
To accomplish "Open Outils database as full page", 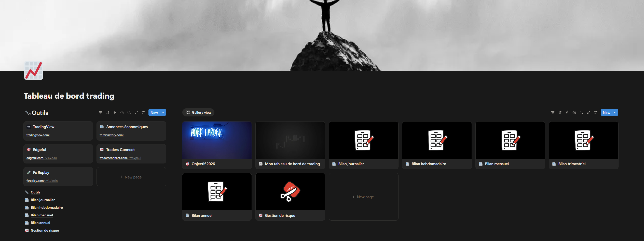I will tap(136, 112).
